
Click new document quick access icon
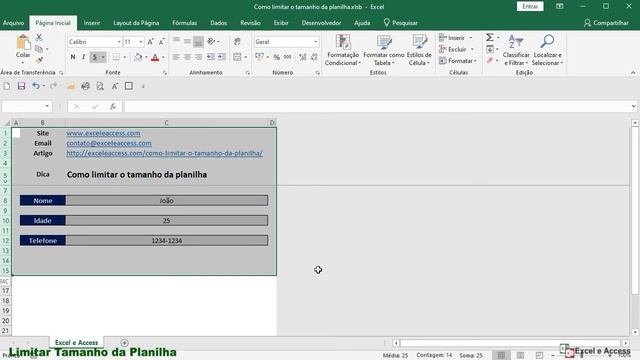pos(7,86)
